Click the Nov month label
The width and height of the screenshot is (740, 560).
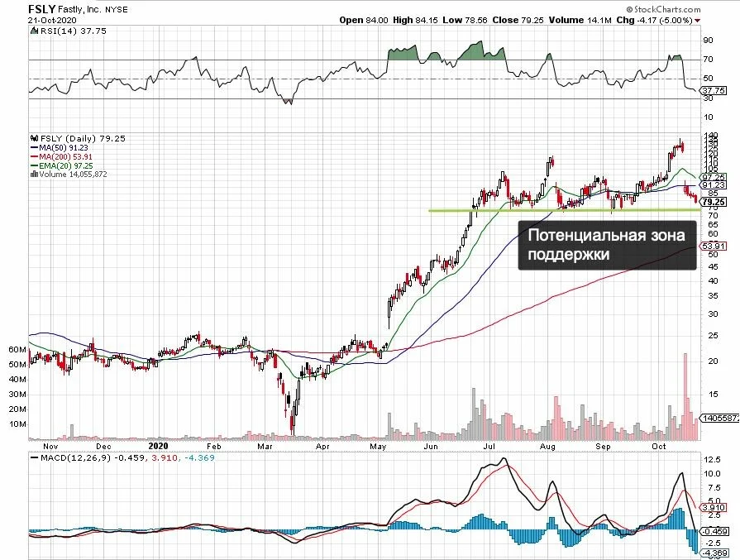[x=50, y=446]
